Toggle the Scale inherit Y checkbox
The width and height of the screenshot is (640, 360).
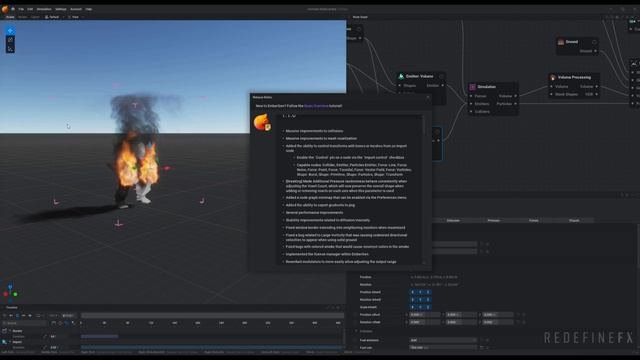tap(420, 307)
